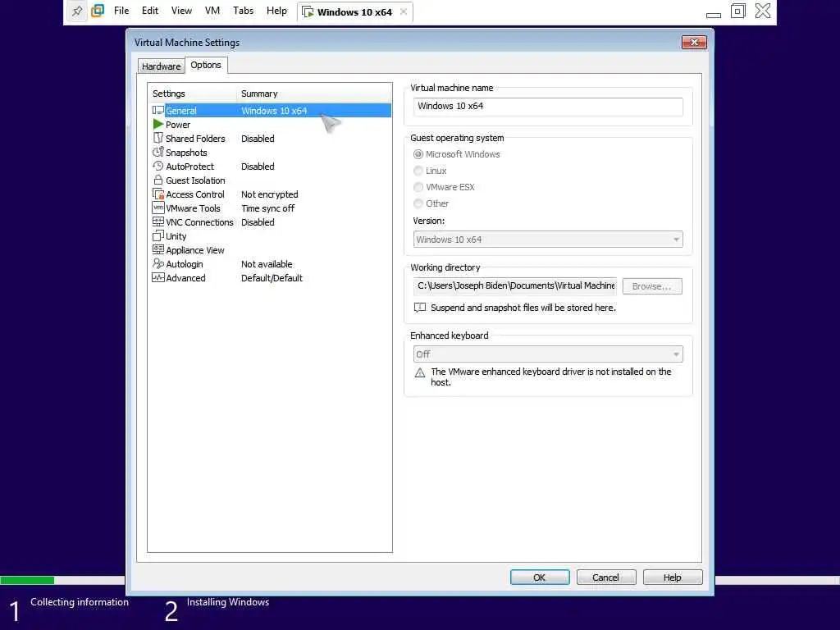The width and height of the screenshot is (840, 630).
Task: Select the Appliance View row label
Action: [x=195, y=250]
